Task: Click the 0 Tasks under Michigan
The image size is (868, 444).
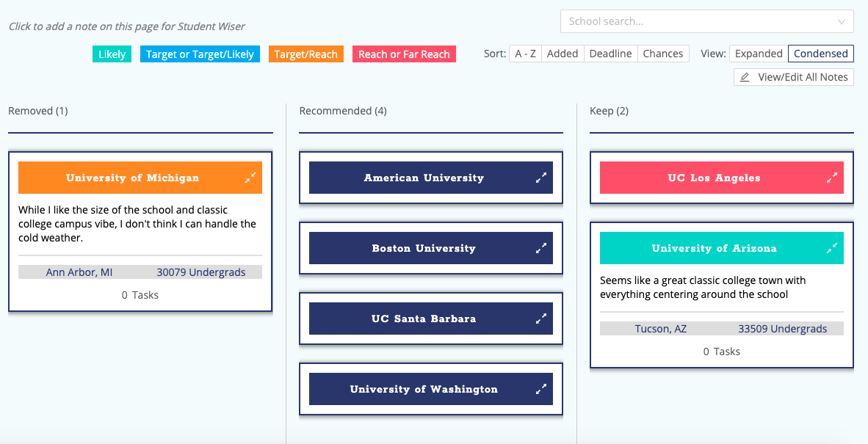Action: (140, 295)
